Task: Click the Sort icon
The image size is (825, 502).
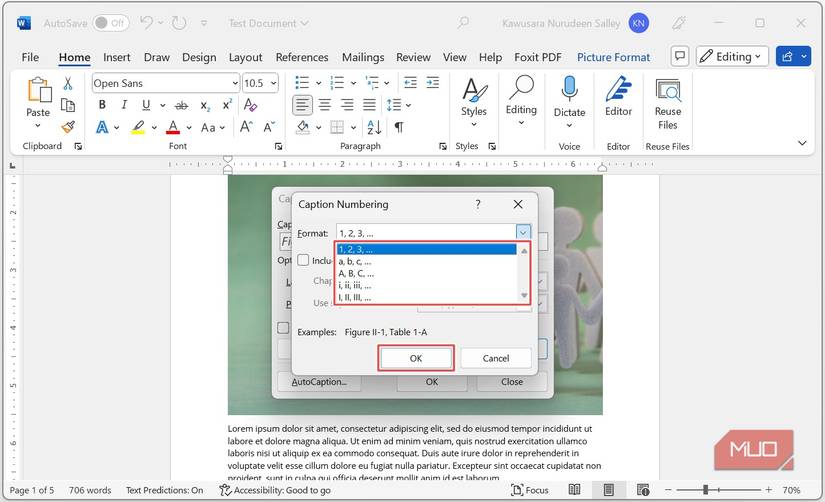Action: (374, 127)
